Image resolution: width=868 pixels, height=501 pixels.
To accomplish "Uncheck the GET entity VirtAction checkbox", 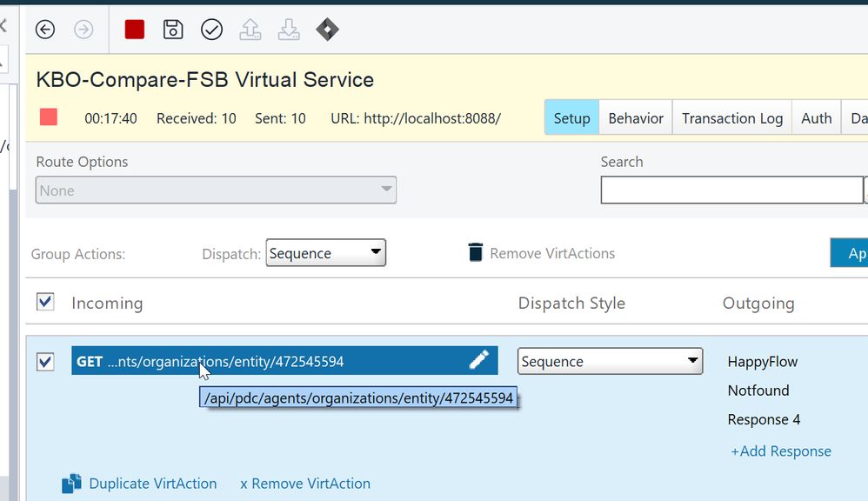I will pyautogui.click(x=45, y=361).
